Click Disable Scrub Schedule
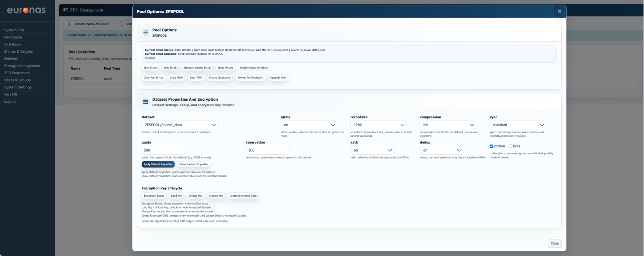The height and width of the screenshot is (256, 644). click(x=254, y=68)
